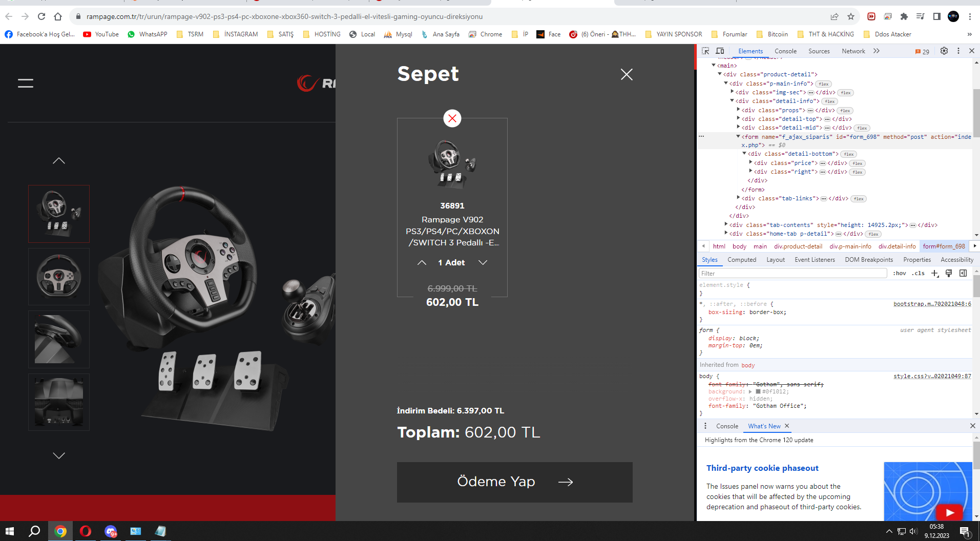The width and height of the screenshot is (980, 541).
Task: Increase the quantity with the up chevron
Action: tap(422, 262)
